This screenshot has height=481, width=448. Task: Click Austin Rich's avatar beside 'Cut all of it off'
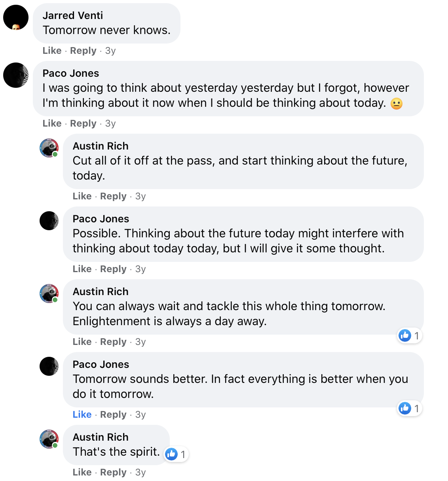click(49, 148)
